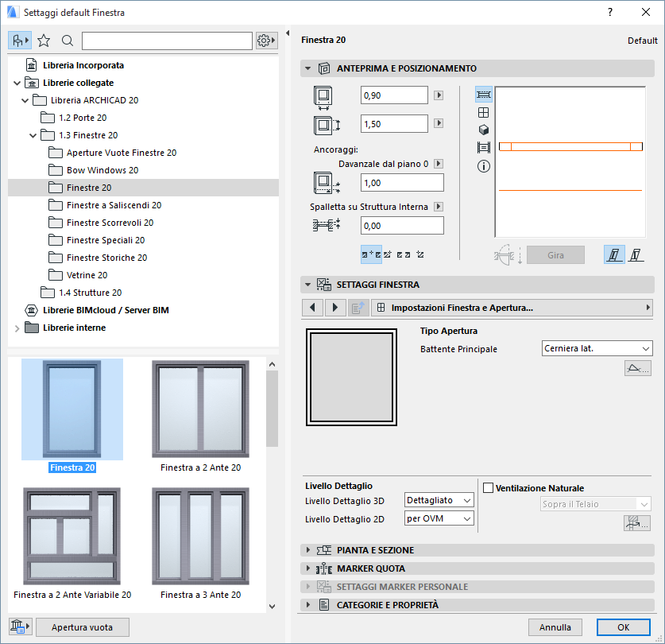Select the 3D cube preview icon
The height and width of the screenshot is (644, 665).
point(483,130)
